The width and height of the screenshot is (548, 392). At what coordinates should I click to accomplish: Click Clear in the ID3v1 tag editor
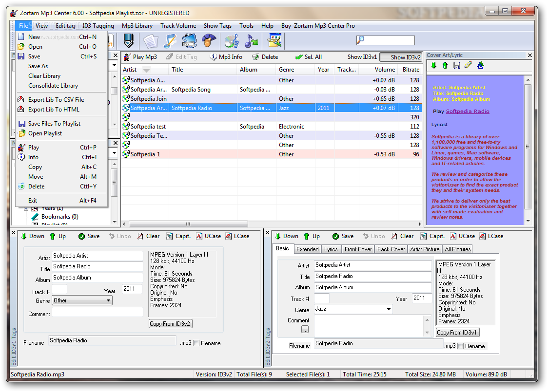click(149, 236)
